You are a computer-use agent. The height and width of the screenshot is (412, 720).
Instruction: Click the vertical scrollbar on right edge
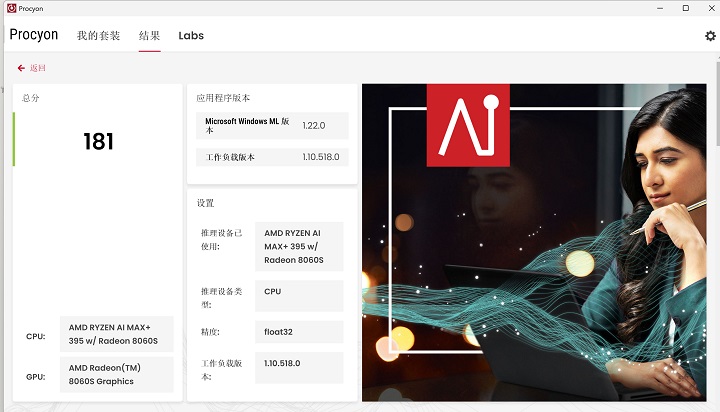718,105
